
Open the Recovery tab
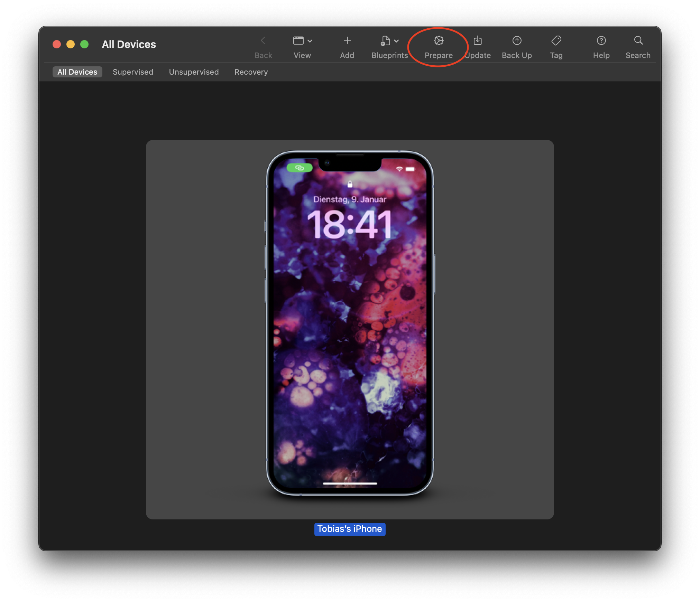coord(251,72)
